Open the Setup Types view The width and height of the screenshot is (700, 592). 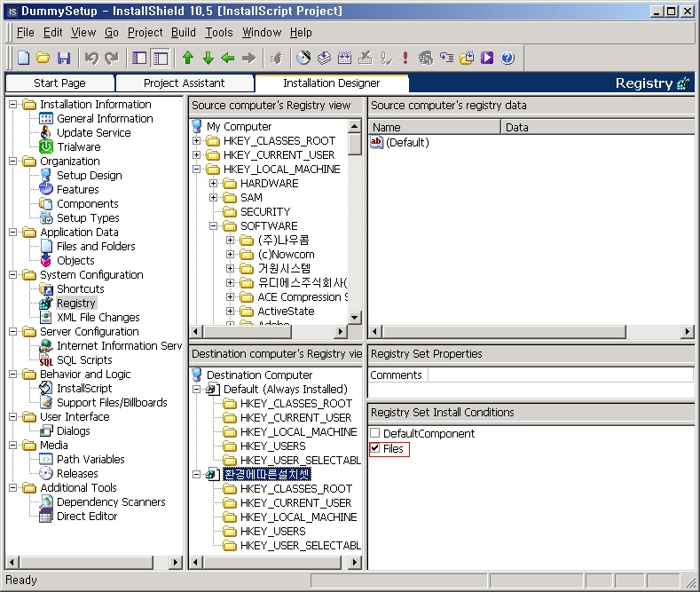point(88,218)
